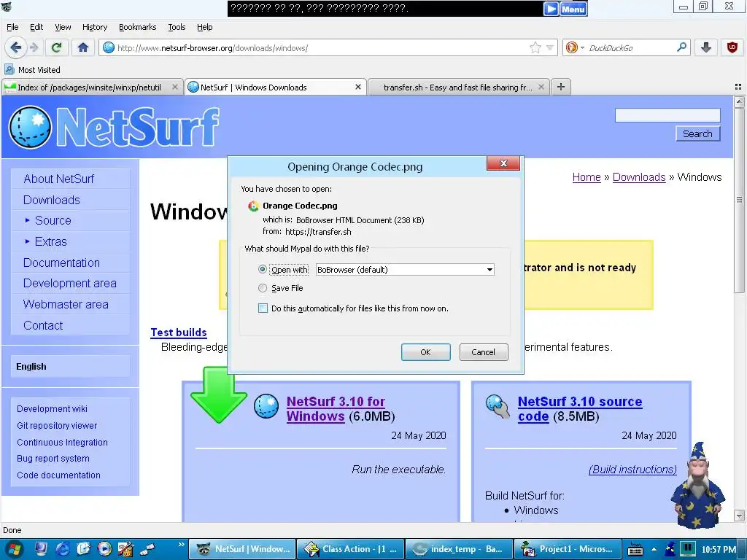Click the globe icon beside NetSurf 3.10 for Windows
This screenshot has height=560, width=747.
[x=266, y=406]
